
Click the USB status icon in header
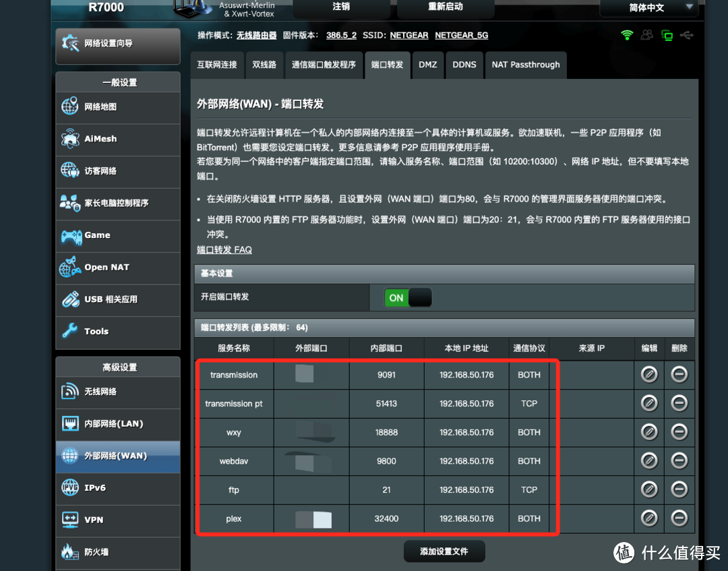686,35
